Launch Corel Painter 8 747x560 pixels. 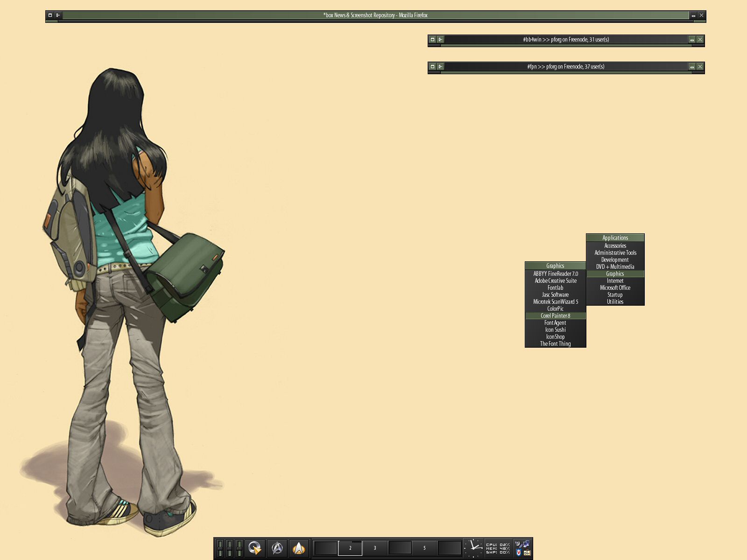click(556, 316)
